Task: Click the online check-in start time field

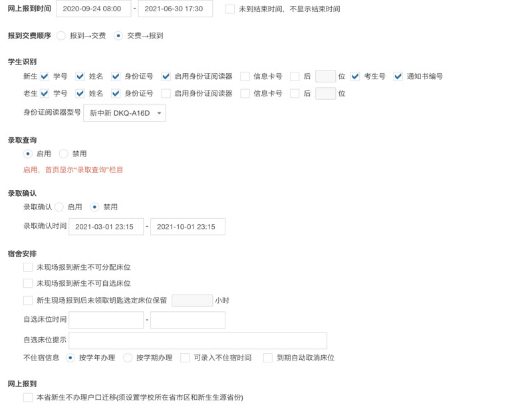Action: pos(93,9)
